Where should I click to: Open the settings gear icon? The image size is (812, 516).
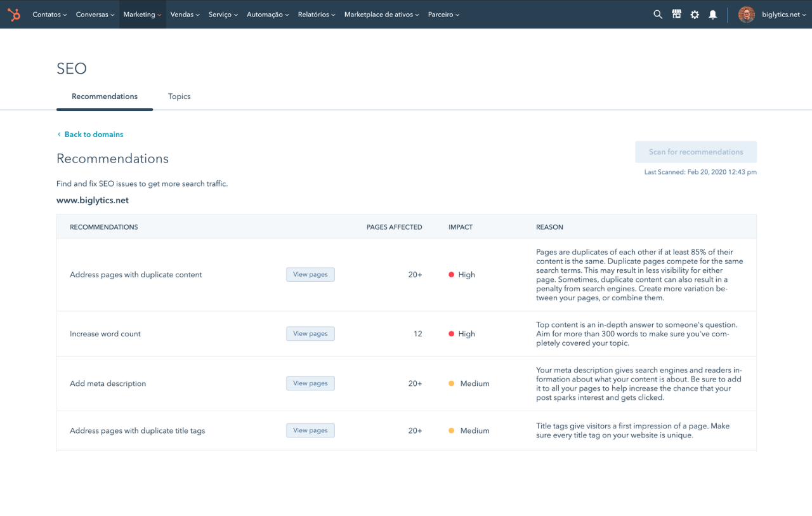[x=695, y=14]
